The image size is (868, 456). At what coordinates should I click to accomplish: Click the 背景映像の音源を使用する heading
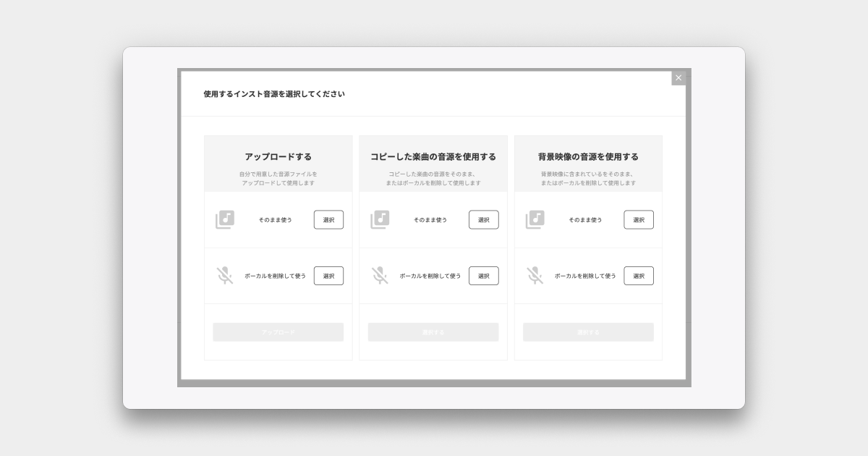click(x=588, y=157)
